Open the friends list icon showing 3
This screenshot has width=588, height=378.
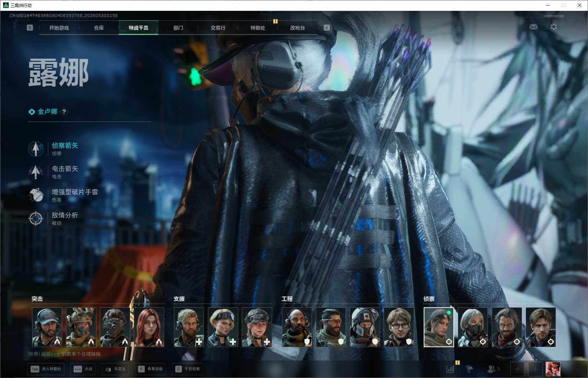pyautogui.click(x=494, y=369)
